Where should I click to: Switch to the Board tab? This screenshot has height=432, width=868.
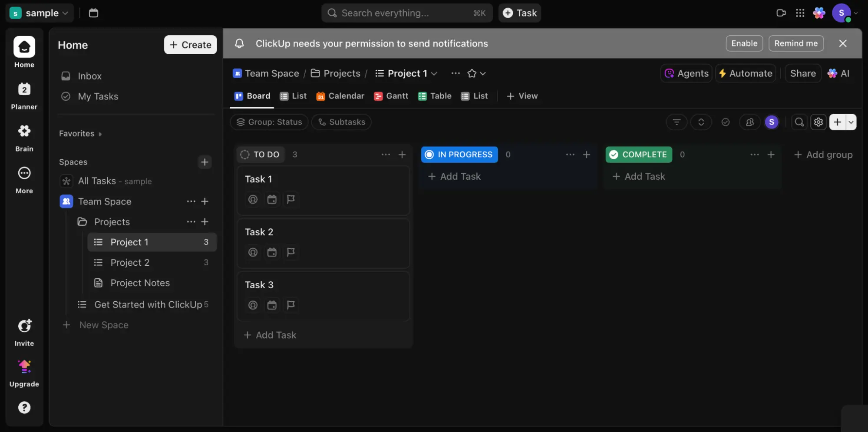[x=252, y=96]
